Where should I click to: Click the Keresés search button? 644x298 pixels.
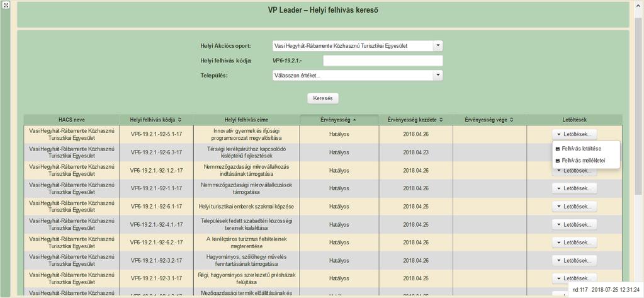click(323, 99)
